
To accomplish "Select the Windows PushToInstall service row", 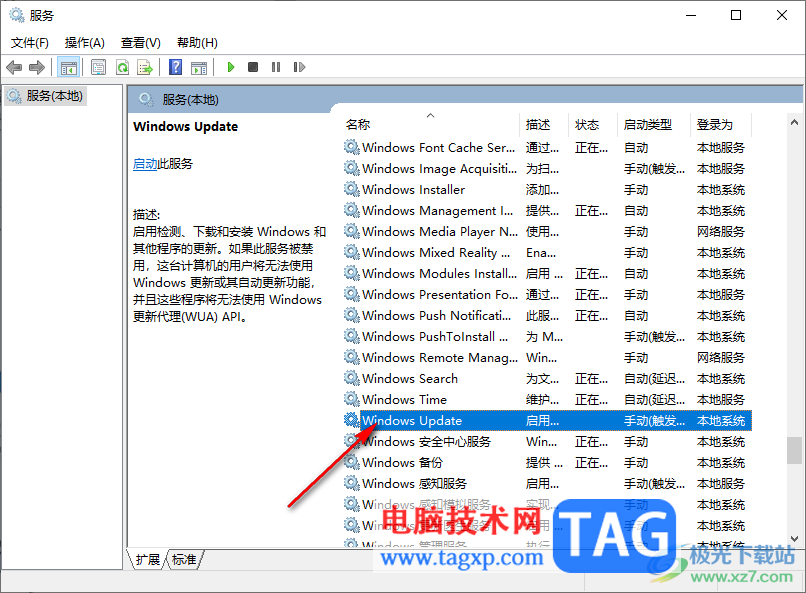I will 547,337.
